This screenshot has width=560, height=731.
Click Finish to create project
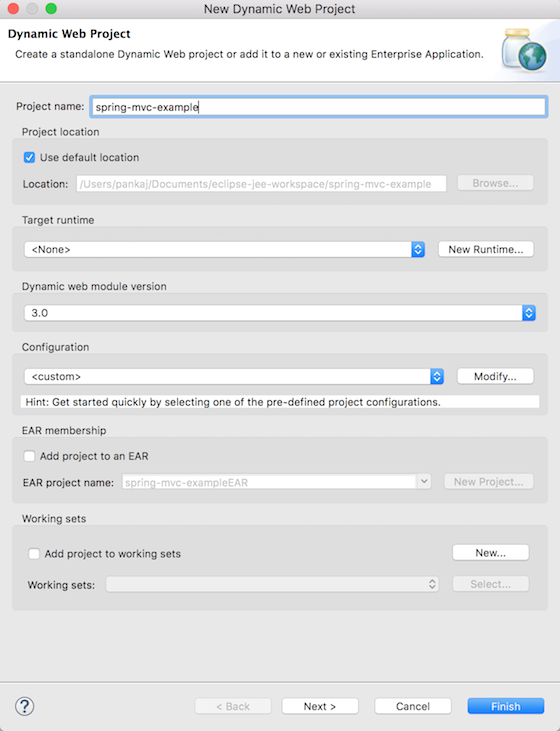click(505, 706)
